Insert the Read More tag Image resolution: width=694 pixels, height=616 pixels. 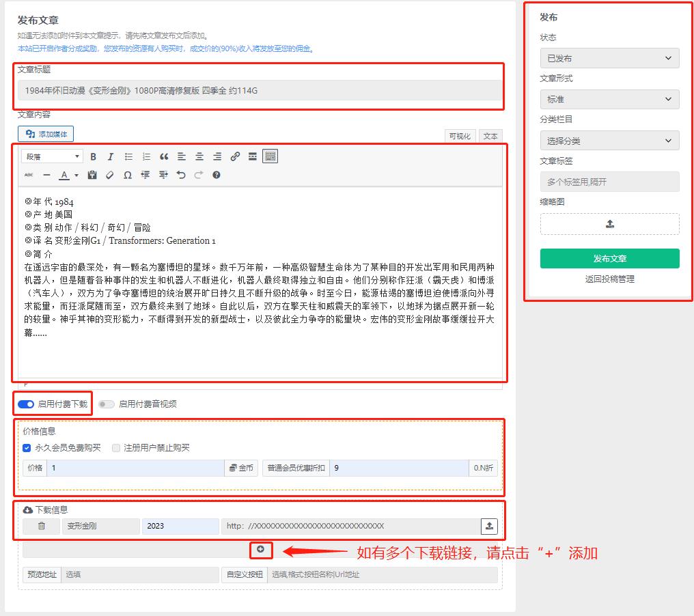coord(252,156)
